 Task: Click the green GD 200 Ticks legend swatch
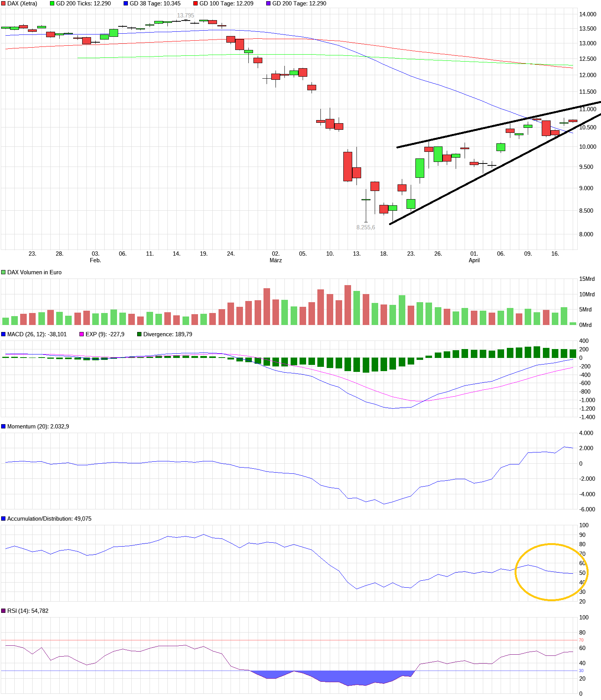click(52, 3)
